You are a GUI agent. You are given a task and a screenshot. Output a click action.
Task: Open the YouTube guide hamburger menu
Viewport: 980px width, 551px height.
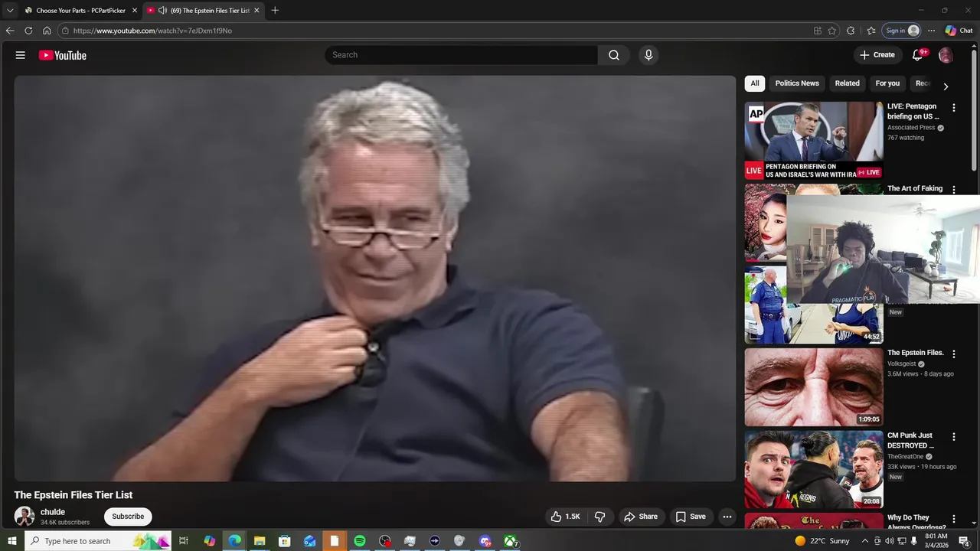pyautogui.click(x=21, y=55)
